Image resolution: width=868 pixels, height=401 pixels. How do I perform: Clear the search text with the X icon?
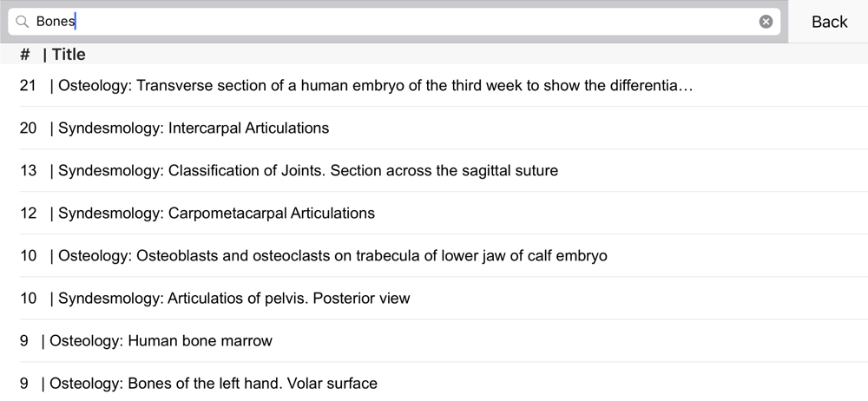[x=766, y=22]
